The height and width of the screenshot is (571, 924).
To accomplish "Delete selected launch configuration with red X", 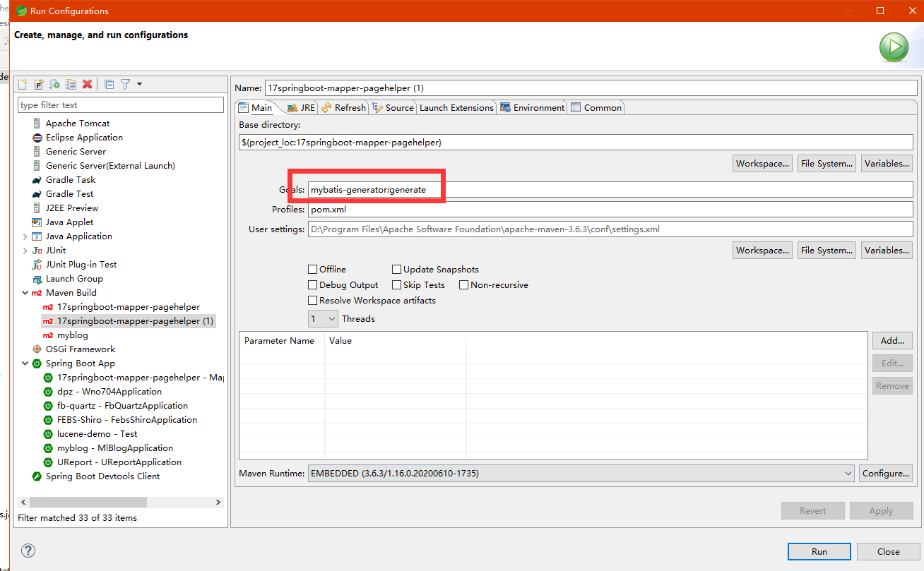I will pos(87,85).
